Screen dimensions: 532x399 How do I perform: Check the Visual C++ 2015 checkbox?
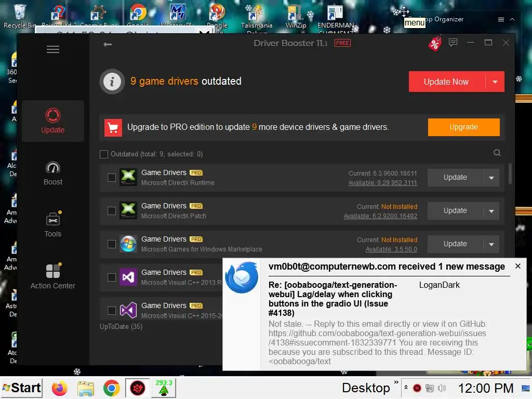click(112, 311)
